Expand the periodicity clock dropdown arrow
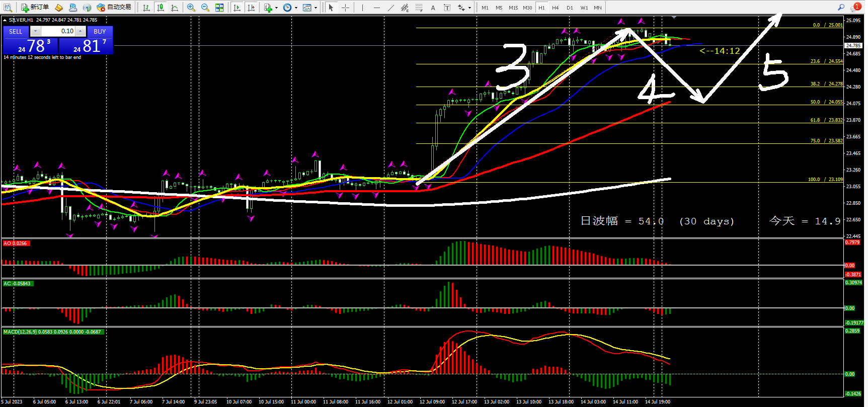Image resolution: width=868 pixels, height=407 pixels. tap(296, 8)
